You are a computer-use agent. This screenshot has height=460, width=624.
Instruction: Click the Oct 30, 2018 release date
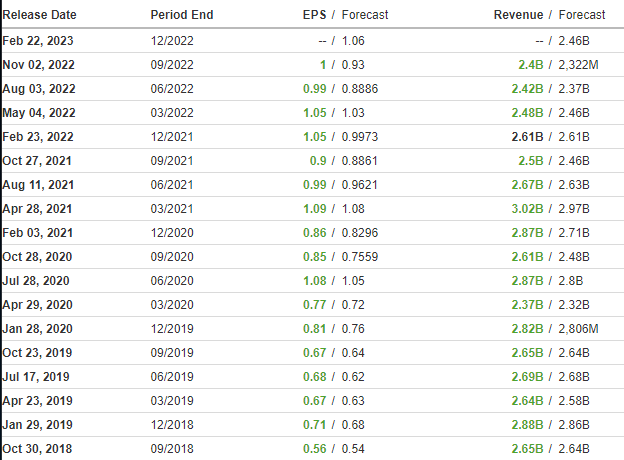pyautogui.click(x=37, y=448)
